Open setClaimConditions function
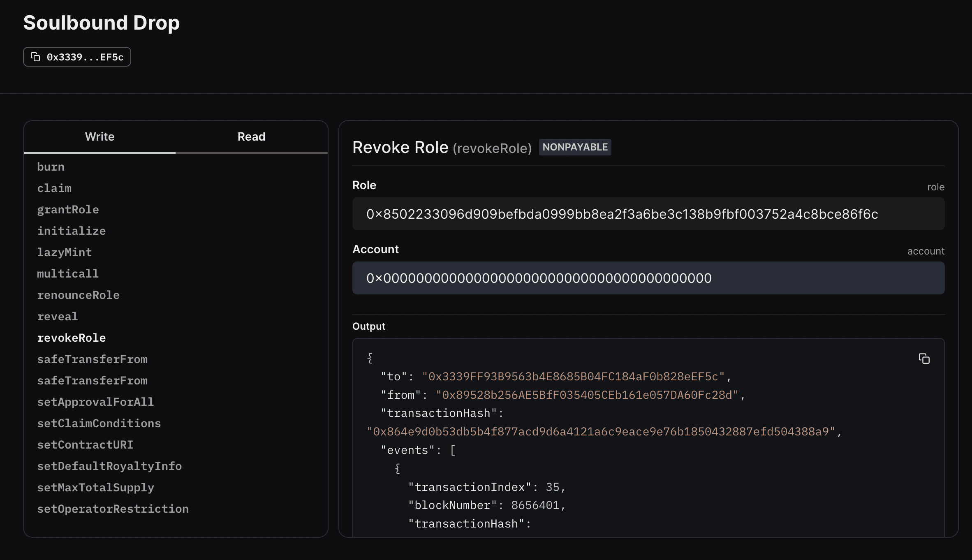Viewport: 972px width, 560px height. (x=99, y=423)
